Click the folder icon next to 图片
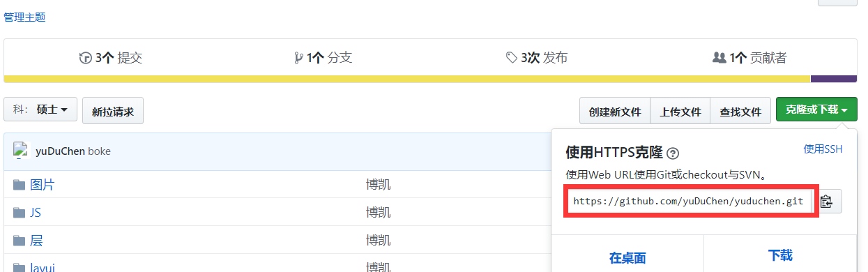The image size is (868, 272). [19, 185]
